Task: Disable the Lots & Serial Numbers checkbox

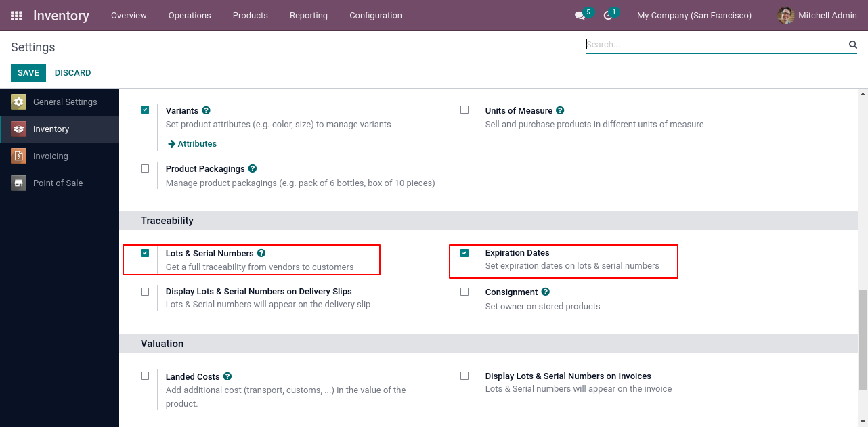Action: click(145, 253)
